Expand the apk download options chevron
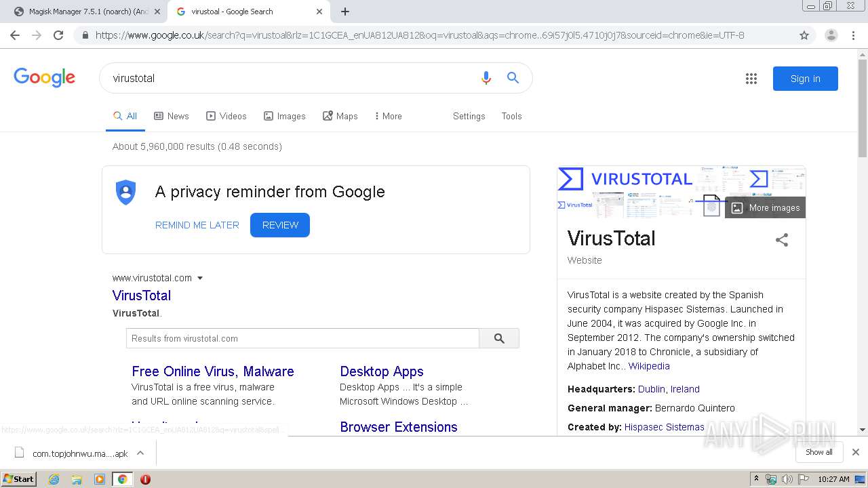This screenshot has height=488, width=868. point(140,453)
